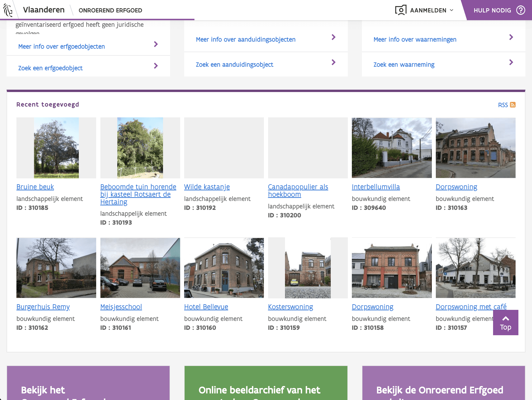Click the arrow beside Zoek een erfgoedobject
Screen dimensions: 532x400
156,66
